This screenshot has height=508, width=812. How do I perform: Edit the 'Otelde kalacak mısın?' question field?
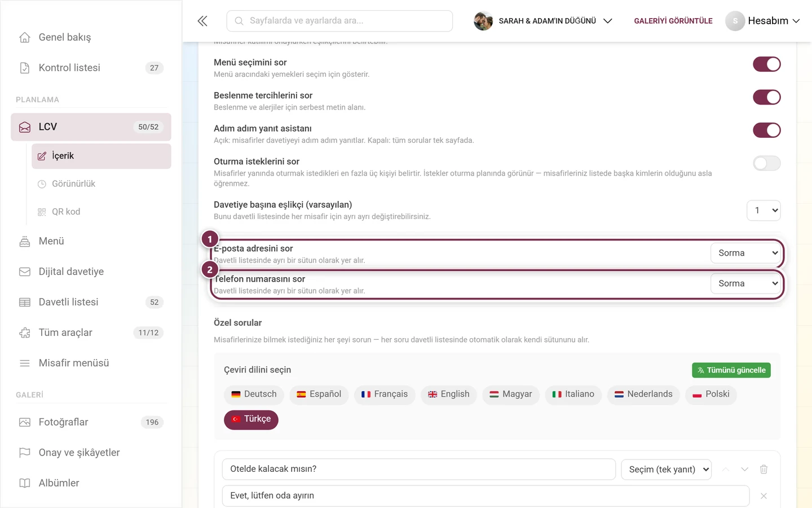419,469
